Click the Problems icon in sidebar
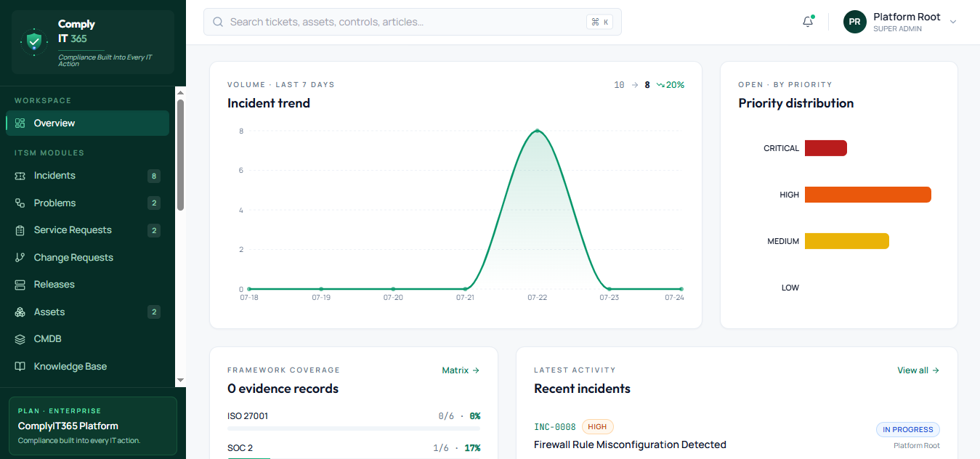980x459 pixels. 20,203
